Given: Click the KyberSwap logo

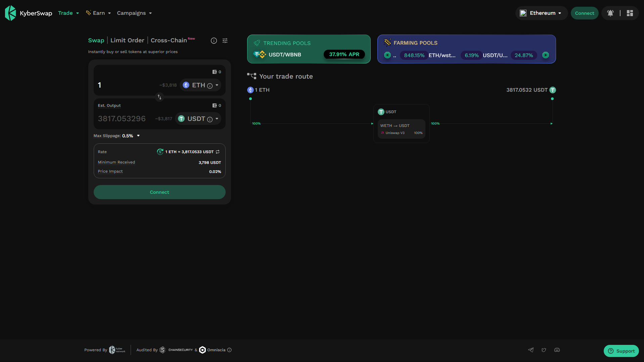Looking at the screenshot, I should [x=29, y=13].
